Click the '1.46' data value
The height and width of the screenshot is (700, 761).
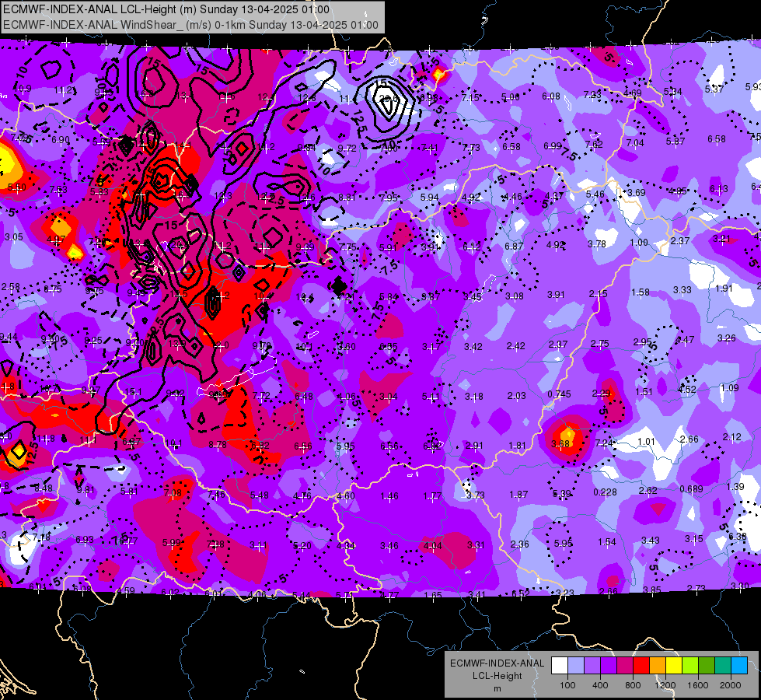tap(389, 496)
